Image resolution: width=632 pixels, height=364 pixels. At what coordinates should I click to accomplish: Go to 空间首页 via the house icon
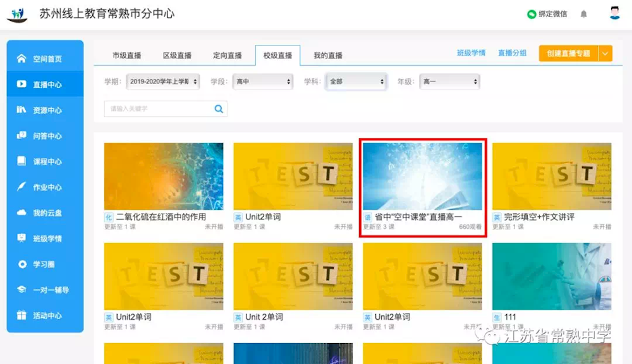[21, 59]
